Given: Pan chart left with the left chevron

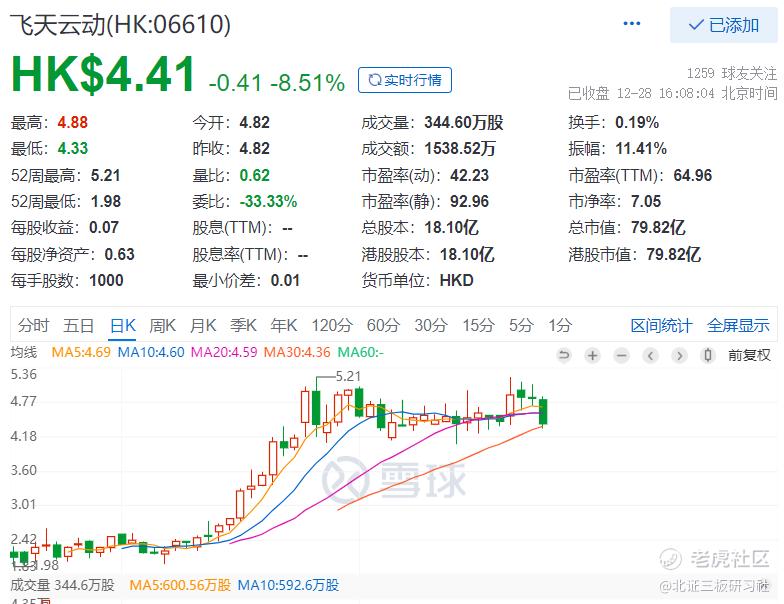Looking at the screenshot, I should click(x=650, y=356).
